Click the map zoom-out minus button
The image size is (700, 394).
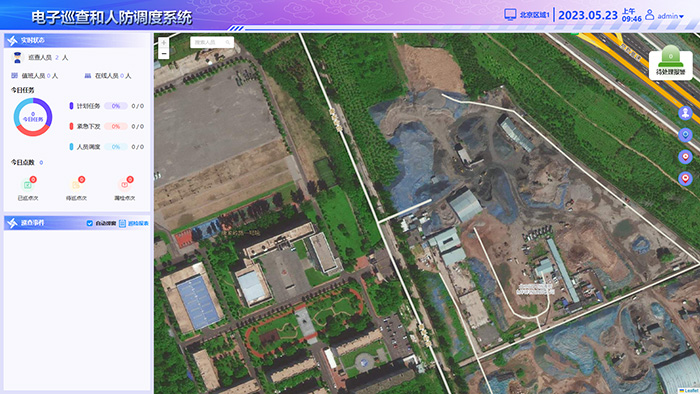coord(164,54)
